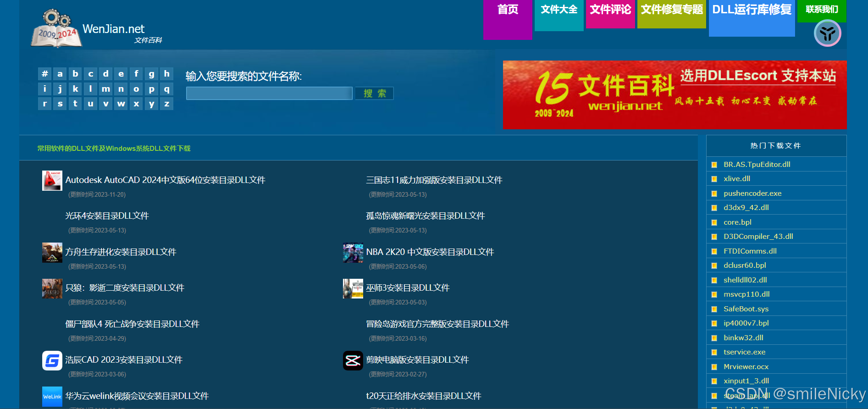868x409 pixels.
Task: Browse files starting with letter h
Action: 166,74
